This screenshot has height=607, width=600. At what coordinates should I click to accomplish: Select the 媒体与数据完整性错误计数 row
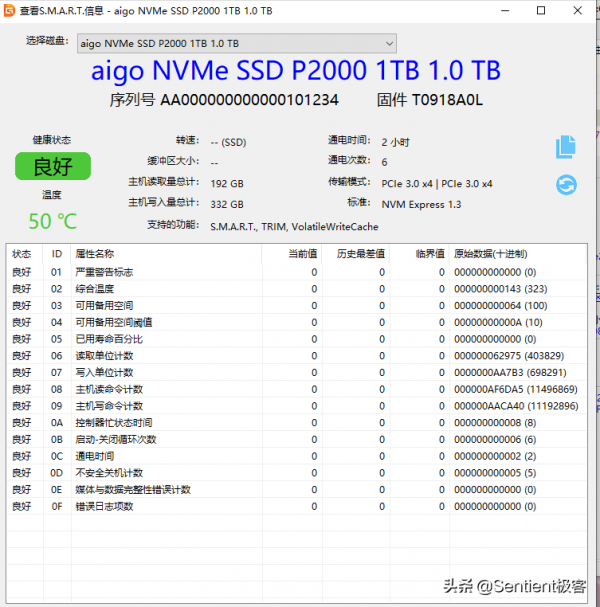pos(297,490)
